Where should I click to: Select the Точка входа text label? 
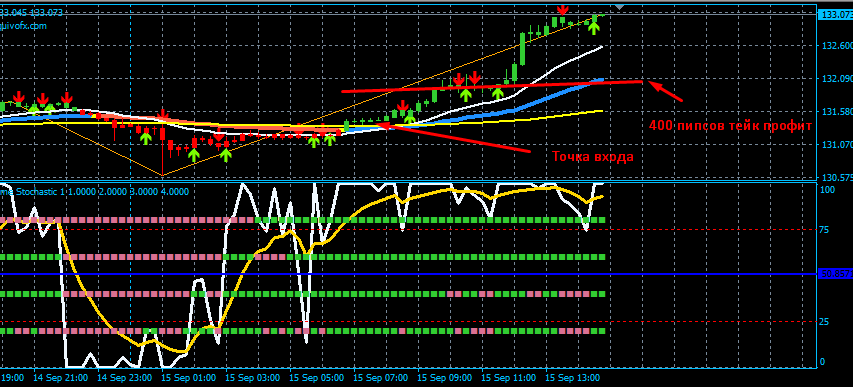pos(593,157)
